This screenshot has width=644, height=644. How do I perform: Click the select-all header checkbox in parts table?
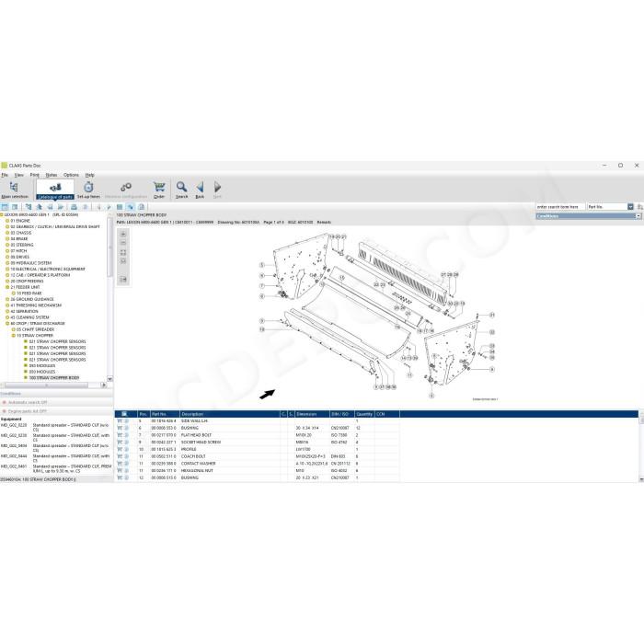click(124, 414)
